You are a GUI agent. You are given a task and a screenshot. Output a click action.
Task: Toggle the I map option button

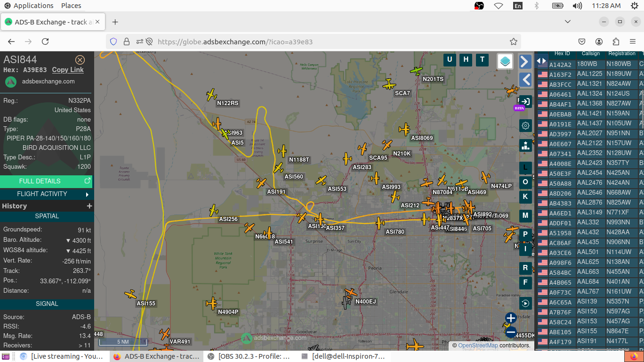tap(525, 249)
